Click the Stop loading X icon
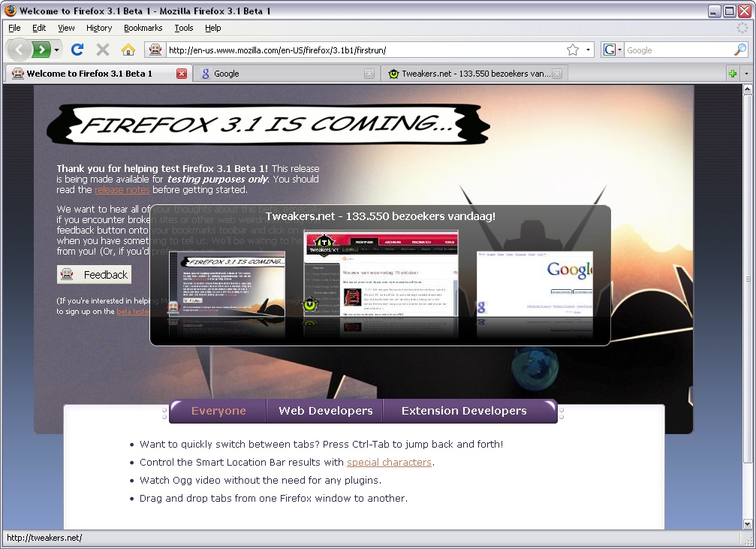The width and height of the screenshot is (756, 549). coord(103,50)
